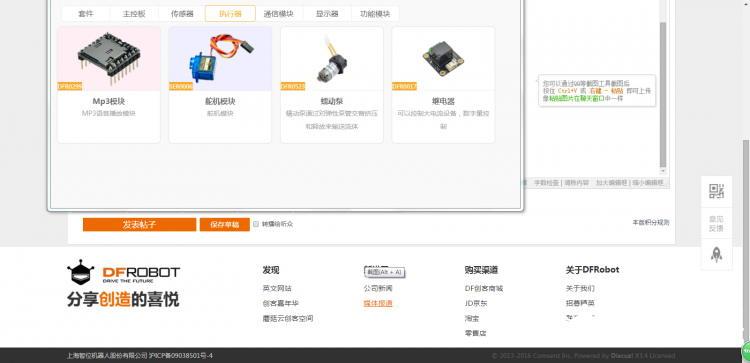
Task: Switch to the 传感器 tab
Action: (x=182, y=14)
